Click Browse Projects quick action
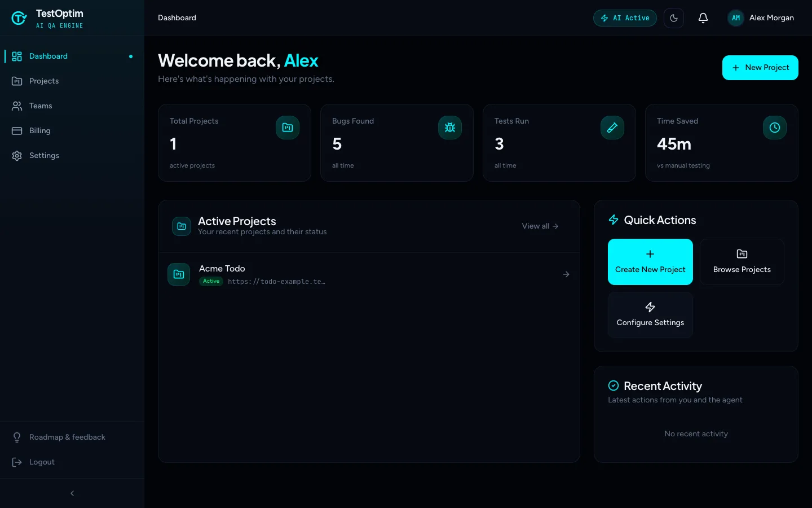This screenshot has height=508, width=812. pos(742,262)
